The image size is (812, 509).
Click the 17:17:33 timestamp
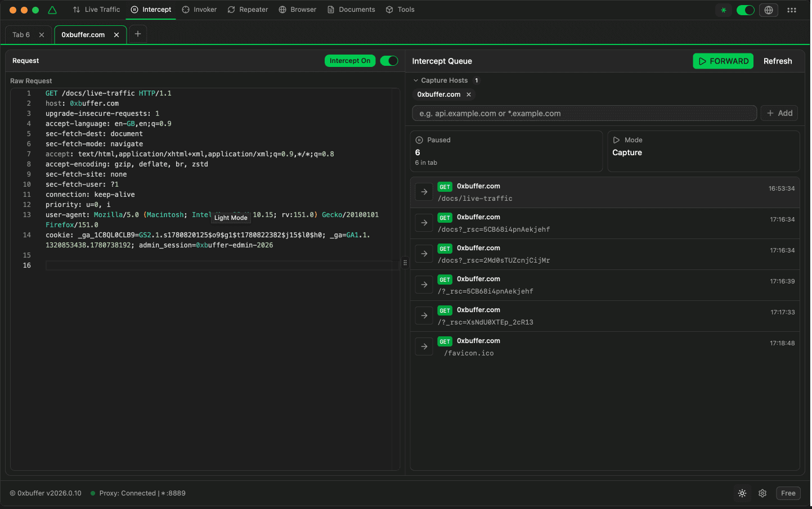(x=783, y=312)
